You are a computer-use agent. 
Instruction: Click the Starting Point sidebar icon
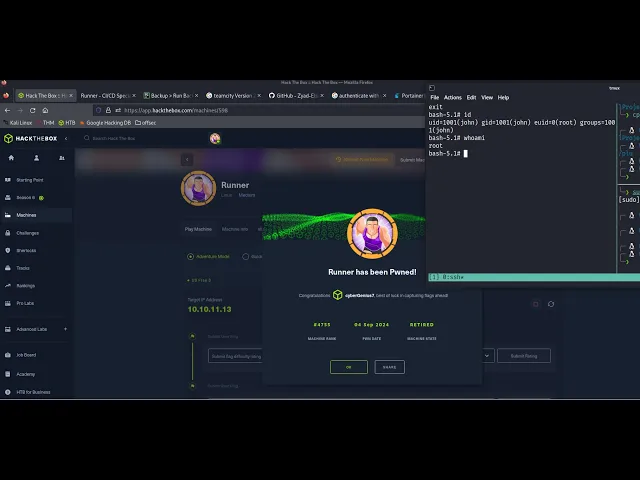(x=8, y=180)
